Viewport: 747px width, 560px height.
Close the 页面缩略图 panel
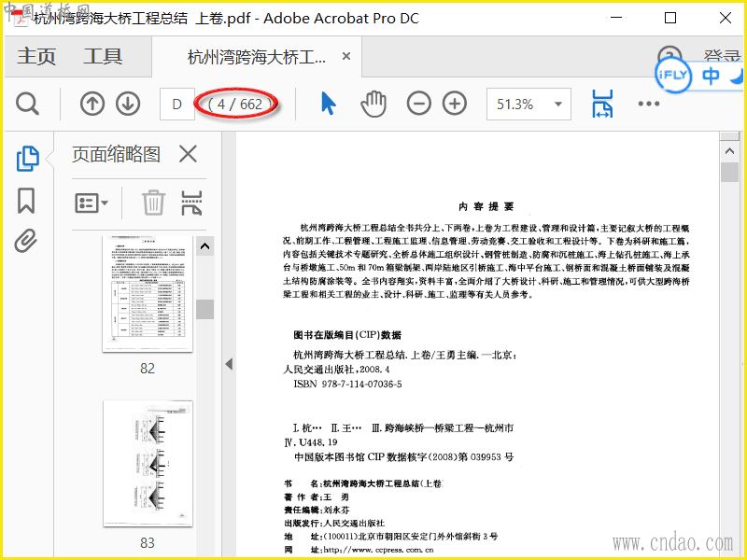189,154
